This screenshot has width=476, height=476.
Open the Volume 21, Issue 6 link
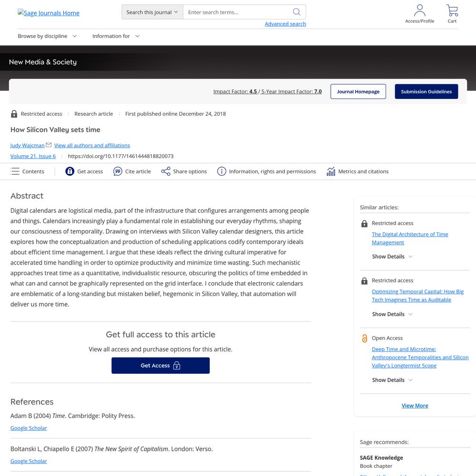tap(33, 156)
